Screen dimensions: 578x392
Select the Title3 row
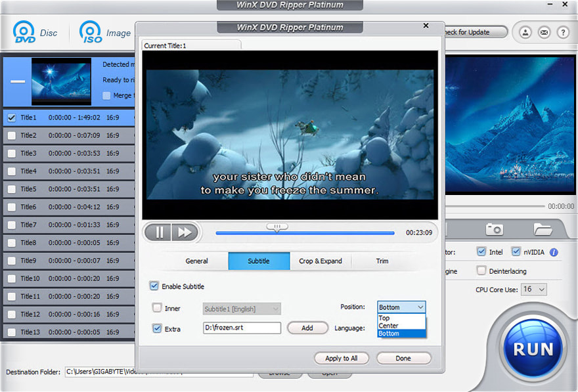pyautogui.click(x=69, y=153)
